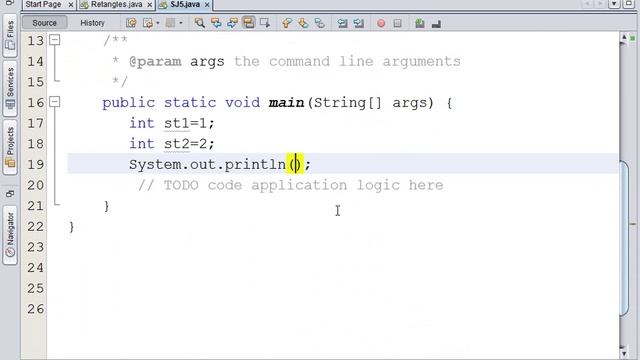The height and width of the screenshot is (360, 640).
Task: Open the Projects side panel
Action: click(x=10, y=147)
